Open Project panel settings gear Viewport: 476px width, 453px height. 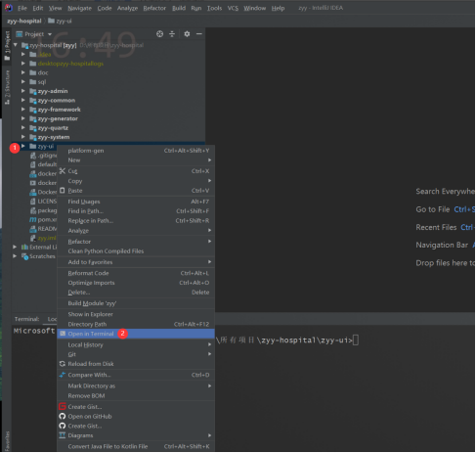[187, 34]
